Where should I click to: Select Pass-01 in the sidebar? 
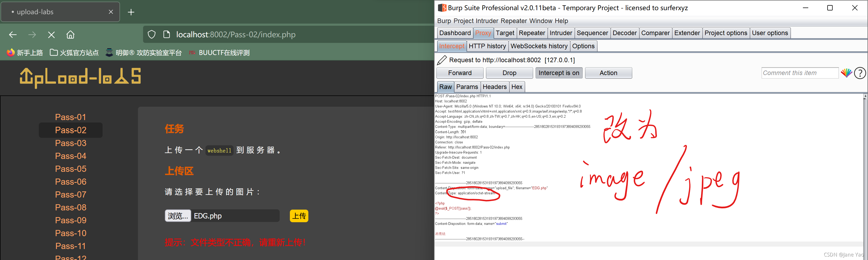pyautogui.click(x=71, y=117)
